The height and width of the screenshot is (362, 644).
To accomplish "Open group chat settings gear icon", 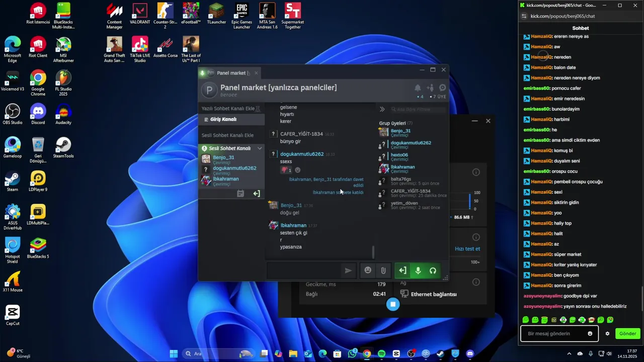I will (x=443, y=87).
